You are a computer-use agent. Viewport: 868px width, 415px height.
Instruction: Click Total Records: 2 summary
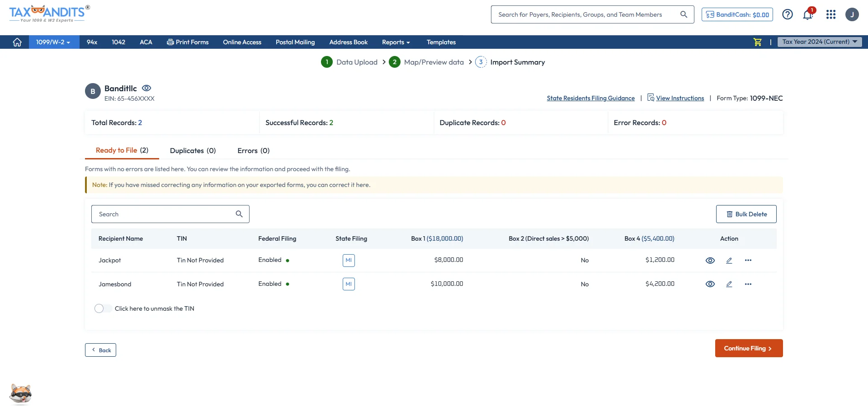coord(117,123)
